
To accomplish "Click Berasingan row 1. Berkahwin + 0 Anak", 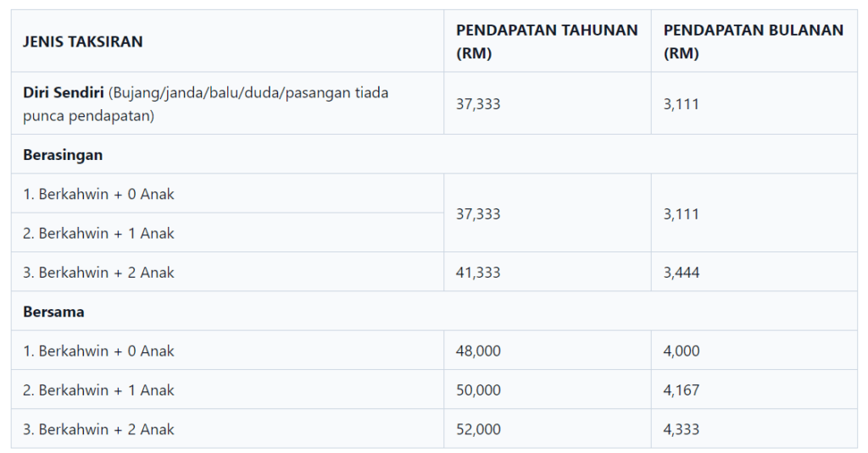I will click(98, 194).
